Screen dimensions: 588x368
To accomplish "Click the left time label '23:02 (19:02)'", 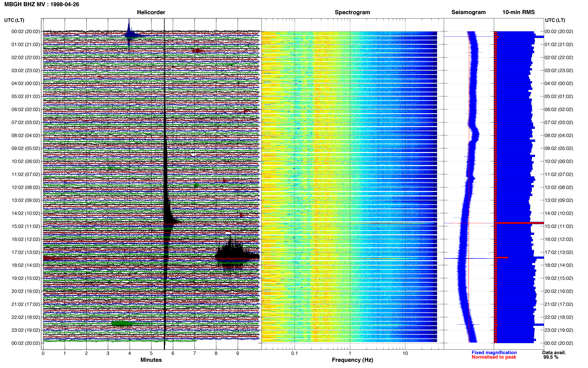I will pos(26,330).
